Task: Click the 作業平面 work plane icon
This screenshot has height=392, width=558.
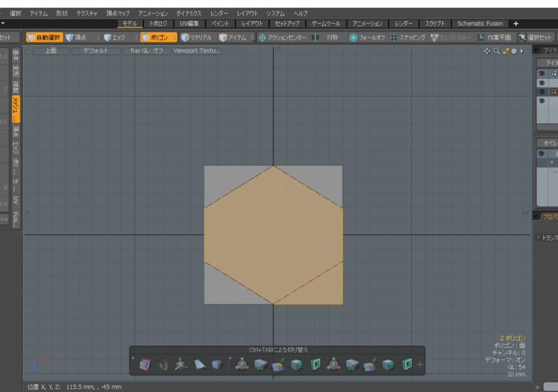Action: [481, 38]
